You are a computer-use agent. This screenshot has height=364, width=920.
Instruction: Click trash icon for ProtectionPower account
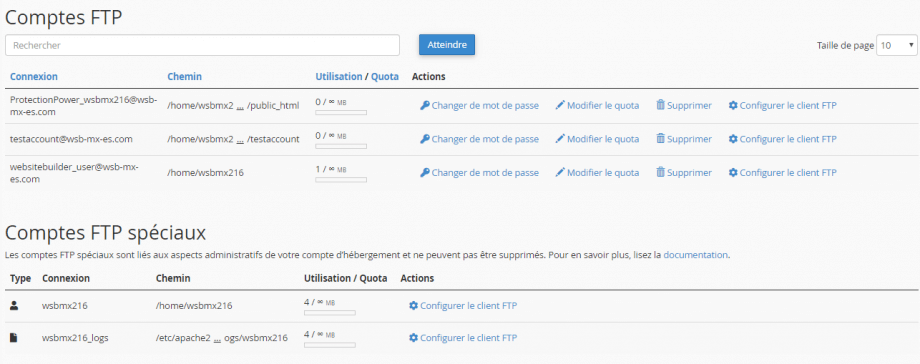660,106
